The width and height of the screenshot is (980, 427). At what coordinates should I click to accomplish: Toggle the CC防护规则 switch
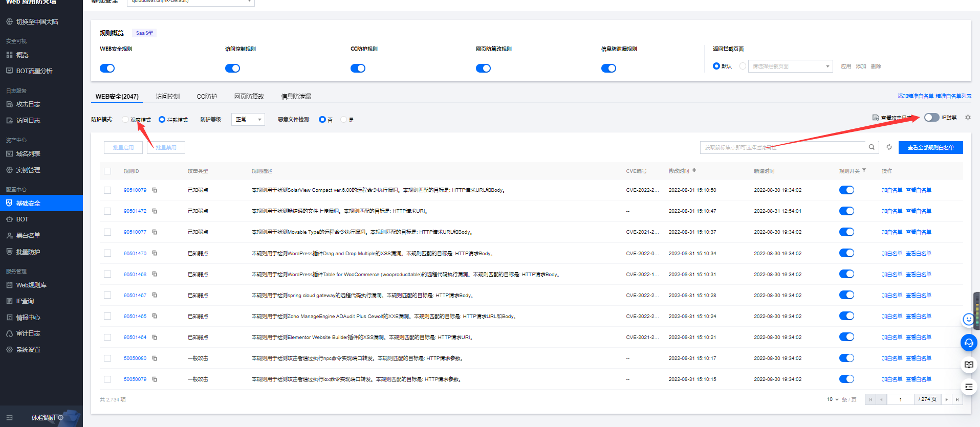coord(358,69)
